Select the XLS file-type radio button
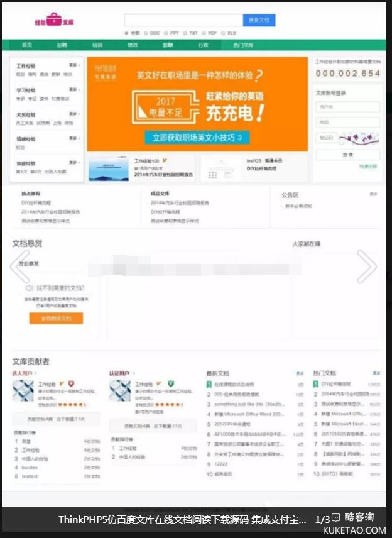This screenshot has height=538, width=392. tap(223, 33)
